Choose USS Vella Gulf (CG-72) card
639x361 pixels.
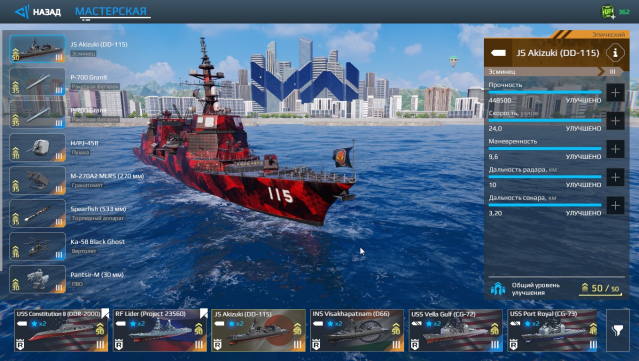point(456,330)
